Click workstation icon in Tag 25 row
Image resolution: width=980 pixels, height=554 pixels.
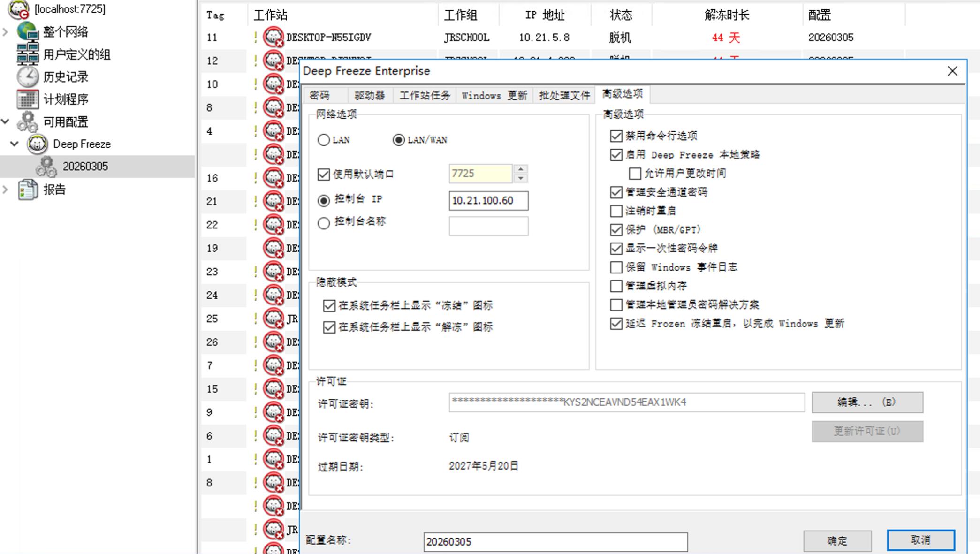(x=273, y=319)
